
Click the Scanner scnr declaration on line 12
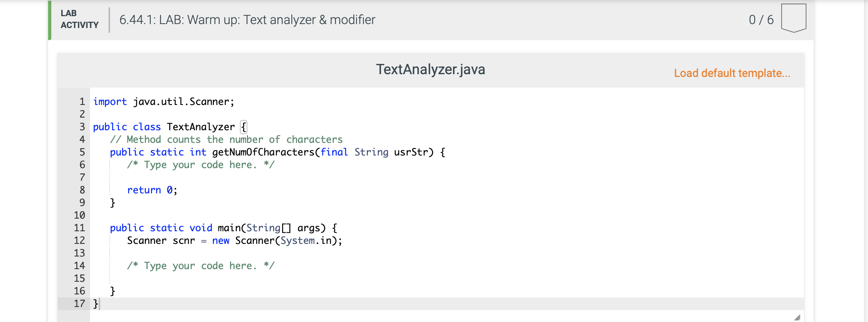(x=234, y=240)
